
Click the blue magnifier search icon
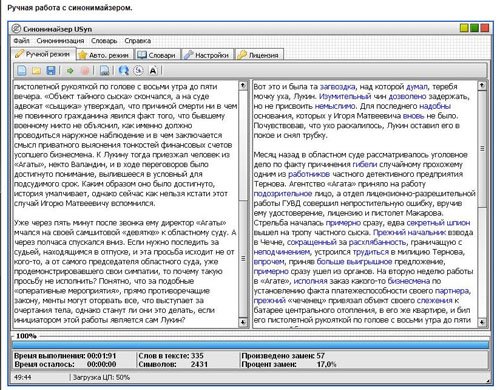(x=123, y=71)
